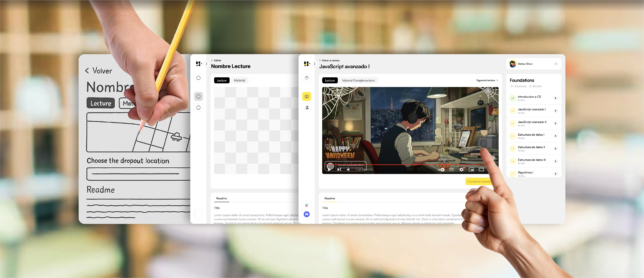Select the Lecture tab above the video
Image resolution: width=644 pixels, height=278 pixels.
(330, 80)
